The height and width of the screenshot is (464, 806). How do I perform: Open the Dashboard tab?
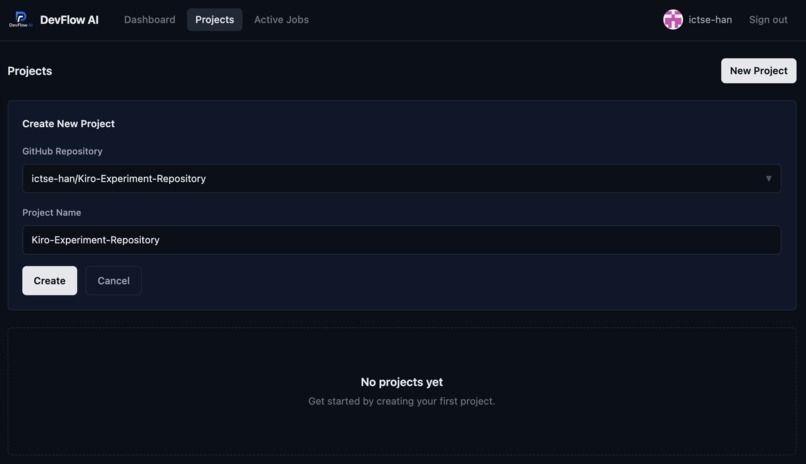coord(150,20)
